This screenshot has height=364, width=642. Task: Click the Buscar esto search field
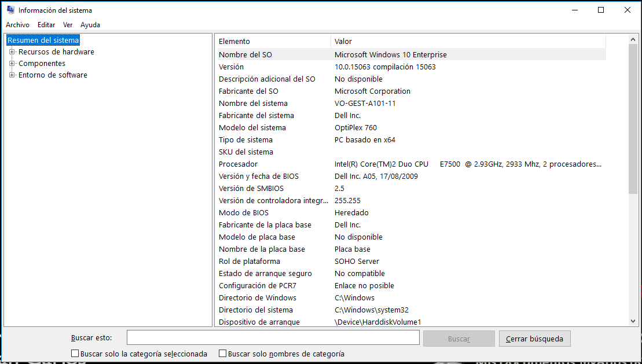point(273,338)
